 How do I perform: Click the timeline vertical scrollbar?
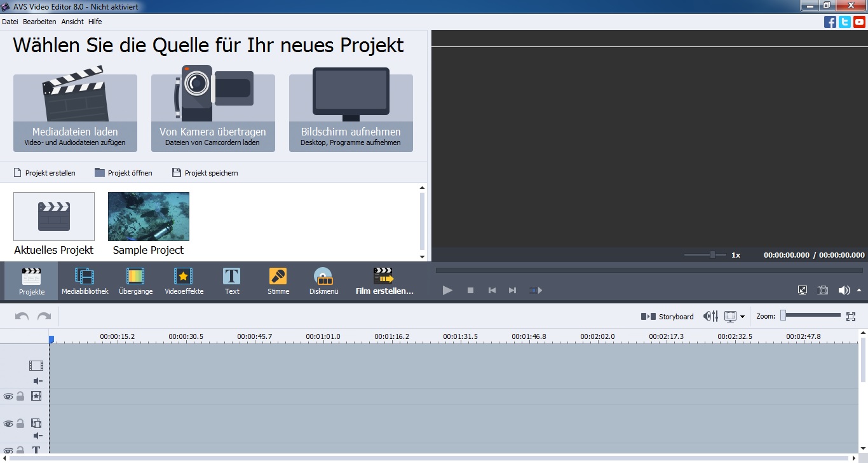[x=863, y=360]
